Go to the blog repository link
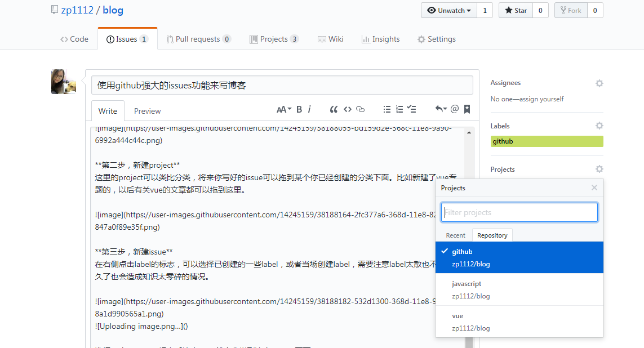 point(113,10)
